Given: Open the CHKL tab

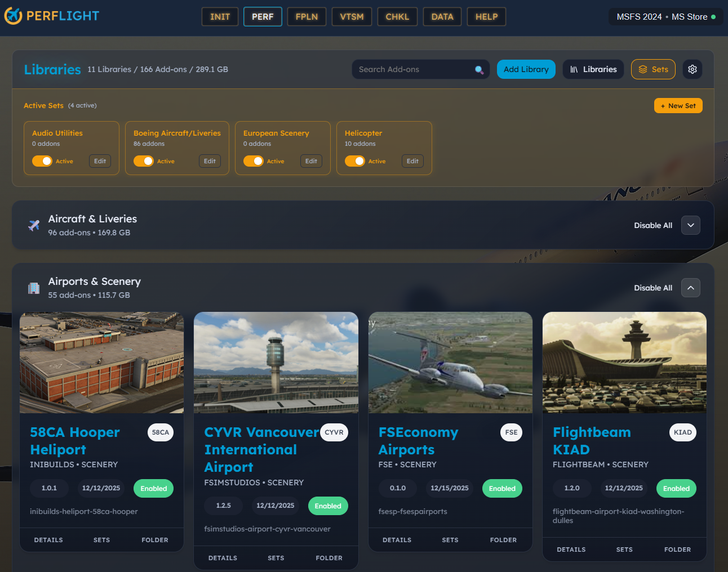Looking at the screenshot, I should pos(397,17).
